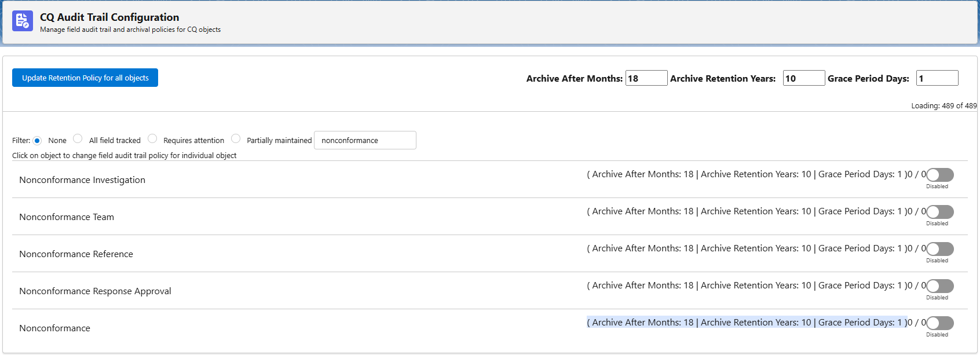Click the Archive After Months input field
This screenshot has height=355, width=980.
click(x=646, y=78)
